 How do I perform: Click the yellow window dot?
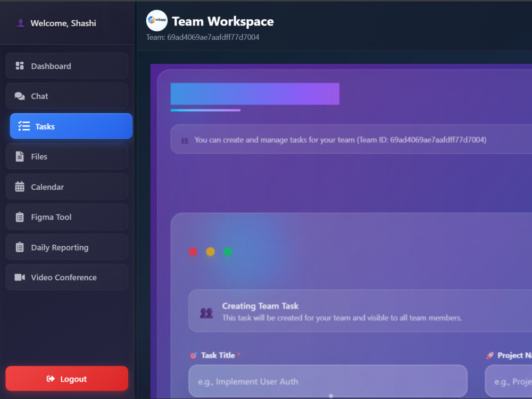pyautogui.click(x=210, y=252)
